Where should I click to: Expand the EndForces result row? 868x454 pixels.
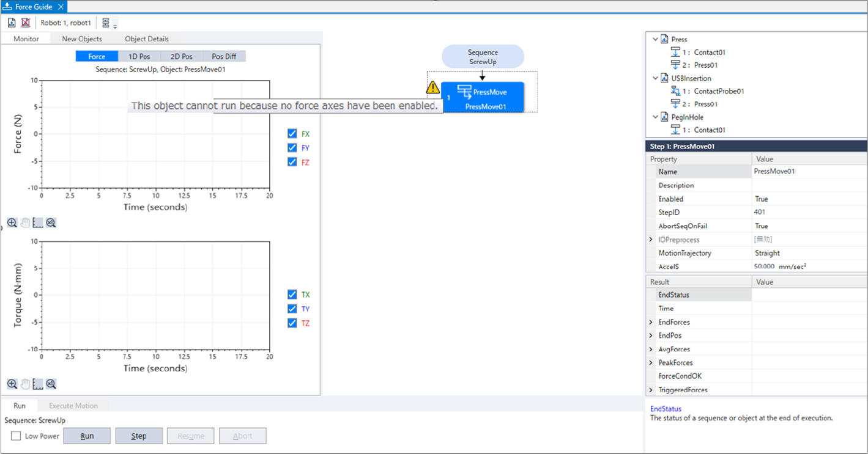[x=651, y=322]
